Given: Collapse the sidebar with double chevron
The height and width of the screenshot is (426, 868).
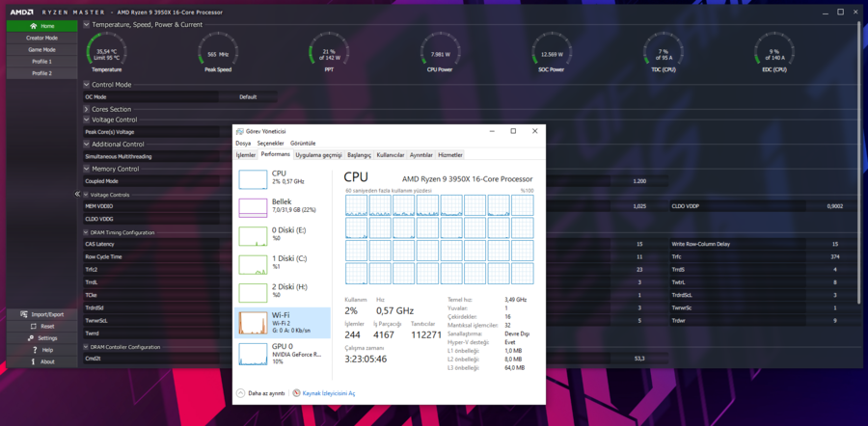Looking at the screenshot, I should [77, 194].
